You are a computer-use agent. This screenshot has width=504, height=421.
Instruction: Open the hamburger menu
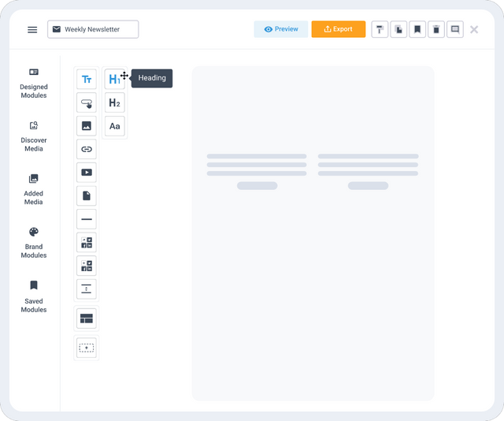[32, 30]
